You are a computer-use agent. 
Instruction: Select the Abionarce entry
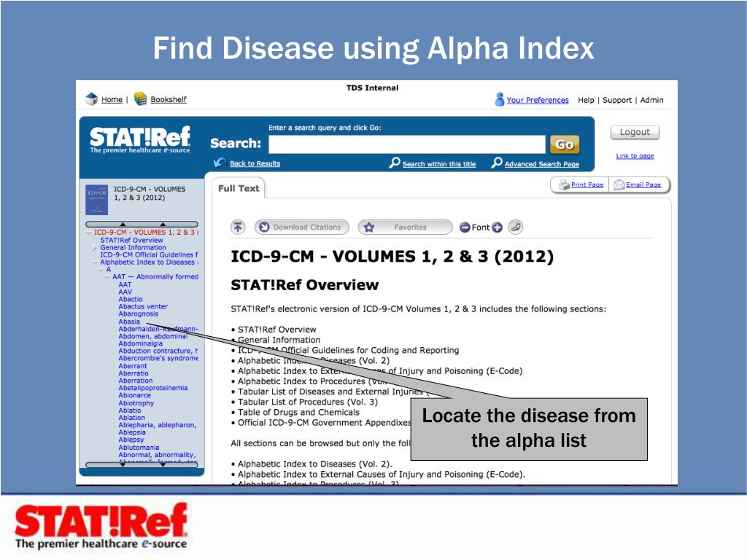(x=135, y=395)
